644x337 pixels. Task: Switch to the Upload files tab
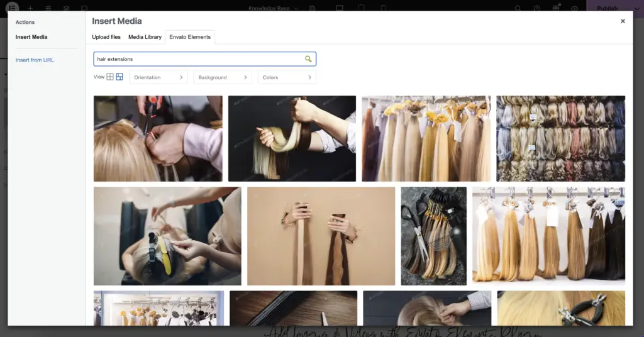click(106, 37)
